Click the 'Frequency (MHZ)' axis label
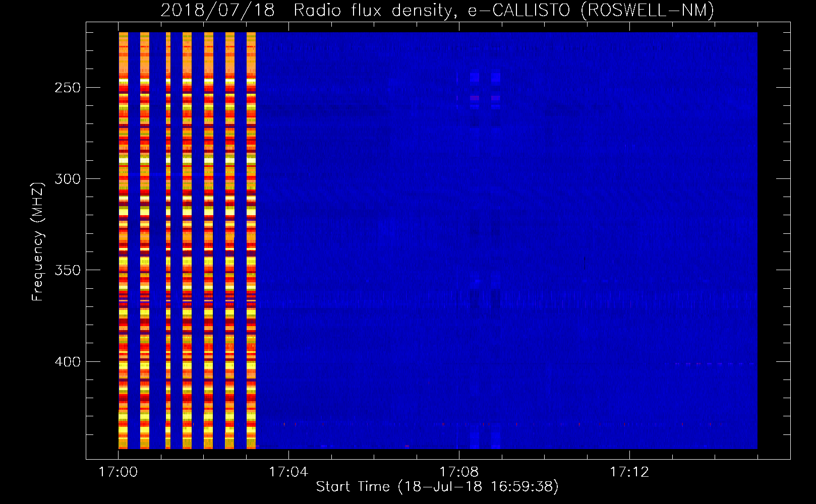This screenshot has height=504, width=816. [x=38, y=241]
